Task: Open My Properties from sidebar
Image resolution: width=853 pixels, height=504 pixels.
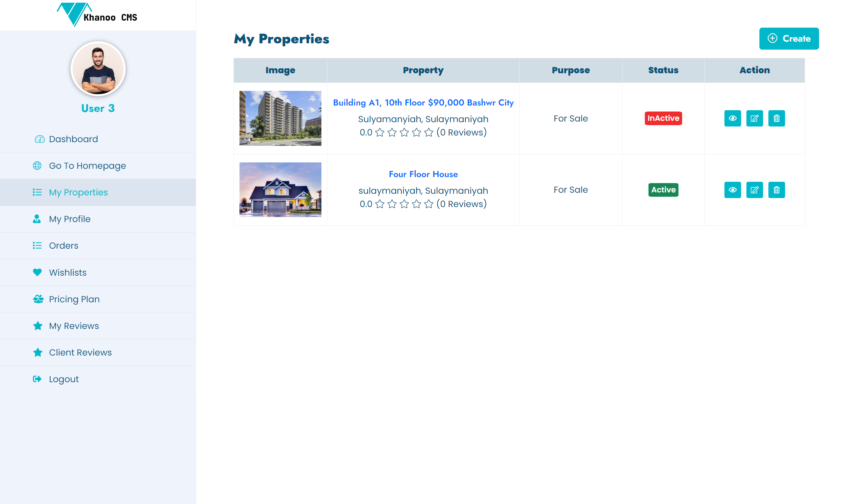Action: click(79, 192)
